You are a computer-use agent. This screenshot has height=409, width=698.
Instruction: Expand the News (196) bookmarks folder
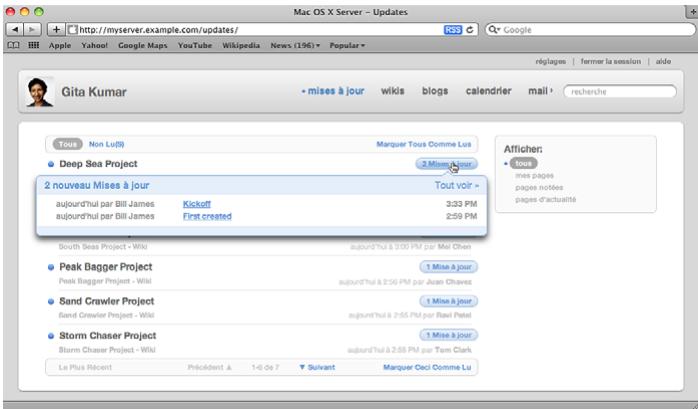point(295,45)
